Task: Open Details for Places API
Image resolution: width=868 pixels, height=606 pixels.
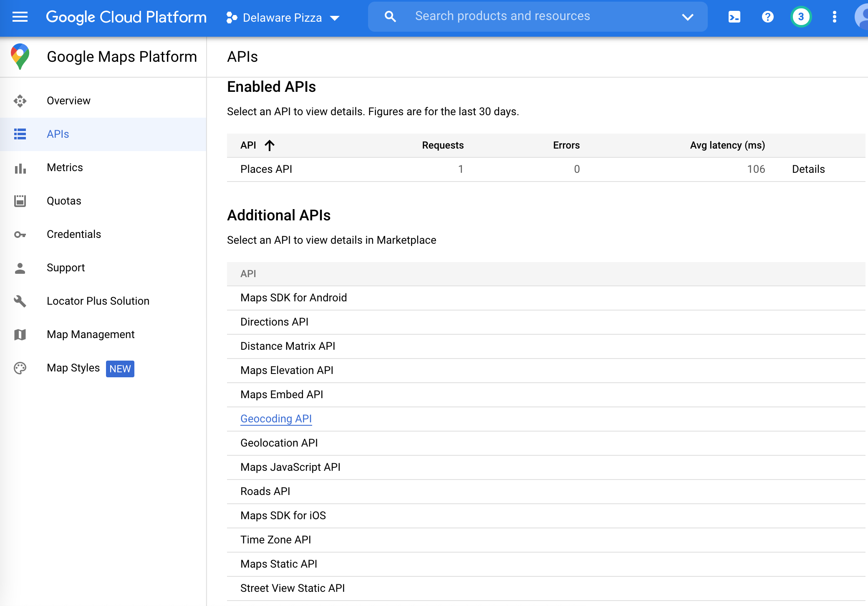Action: click(x=808, y=169)
